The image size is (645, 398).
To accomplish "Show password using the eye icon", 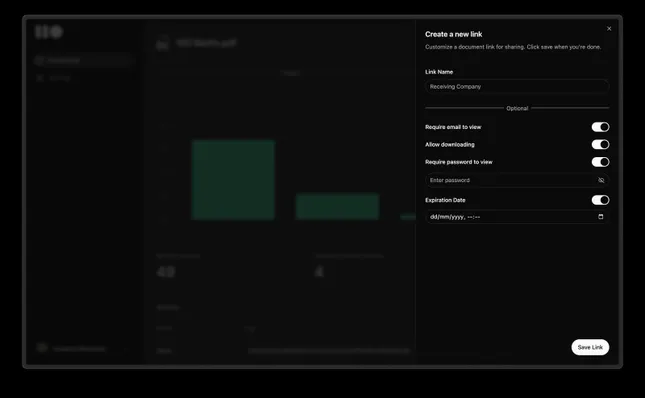I will coord(601,180).
